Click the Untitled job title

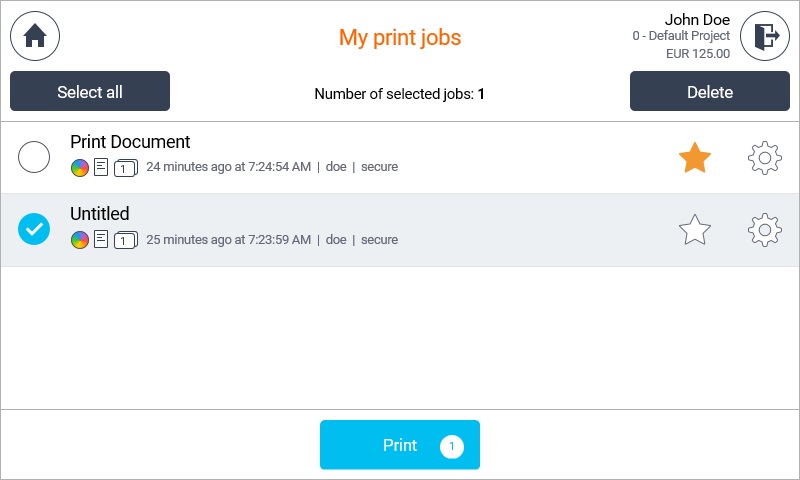(100, 214)
